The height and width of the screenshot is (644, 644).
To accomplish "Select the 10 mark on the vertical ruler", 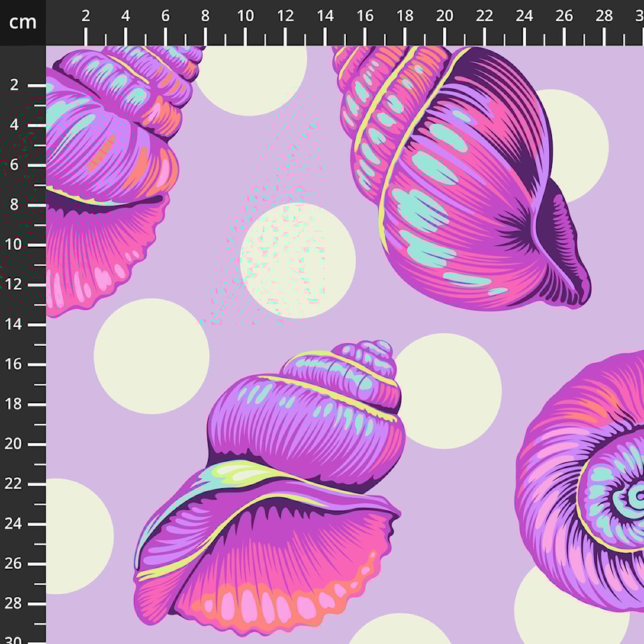I will (14, 245).
